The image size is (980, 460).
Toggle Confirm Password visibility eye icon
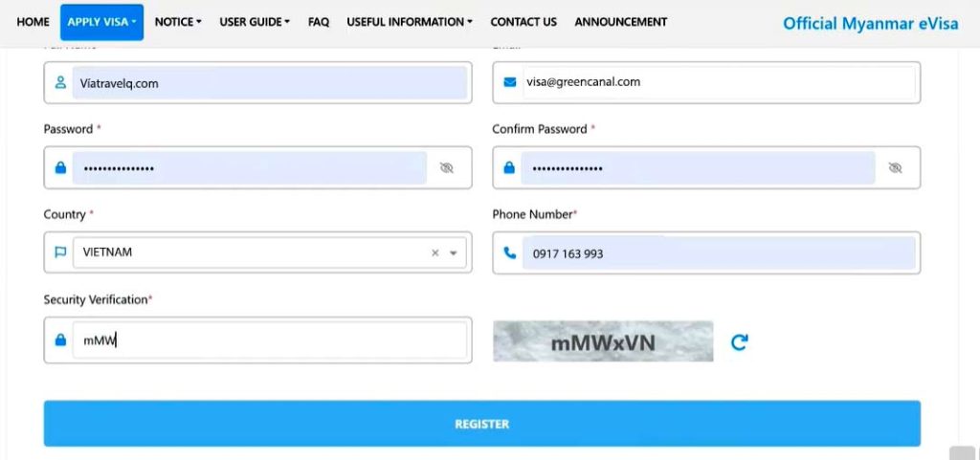(895, 167)
